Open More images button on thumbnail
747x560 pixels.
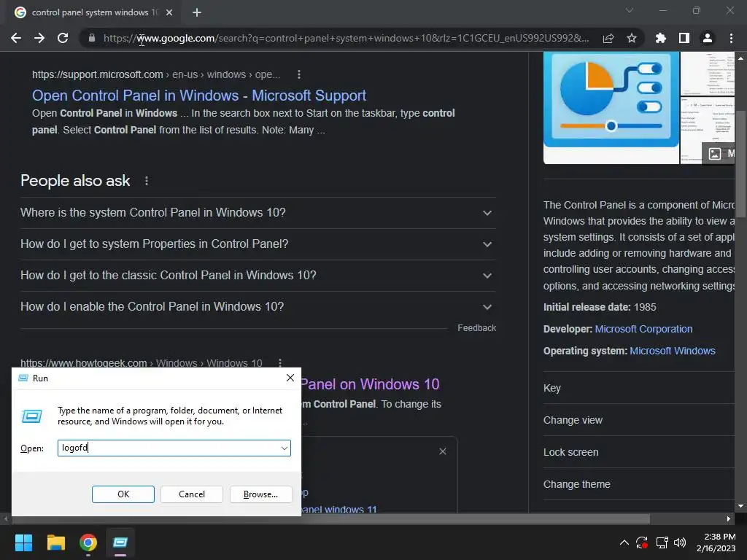pyautogui.click(x=720, y=153)
